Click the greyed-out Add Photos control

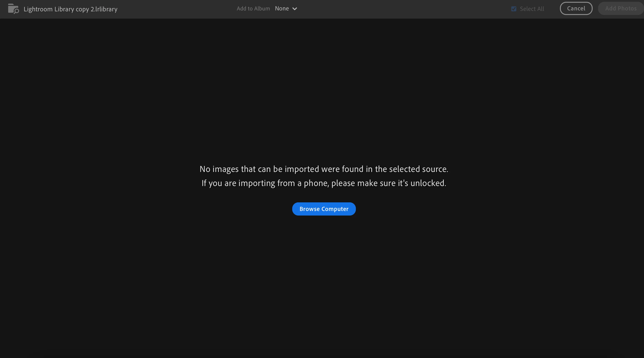621,8
